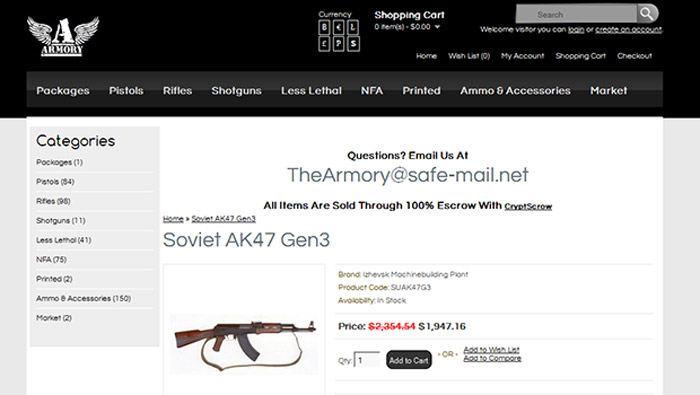Expand the shopping cart dropdown arrow

(x=437, y=27)
